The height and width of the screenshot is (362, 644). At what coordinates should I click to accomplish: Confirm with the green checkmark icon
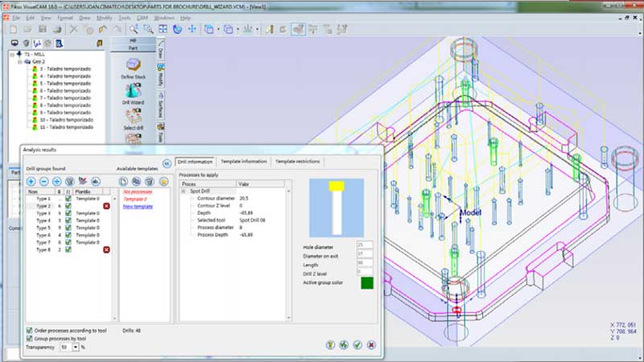click(357, 345)
